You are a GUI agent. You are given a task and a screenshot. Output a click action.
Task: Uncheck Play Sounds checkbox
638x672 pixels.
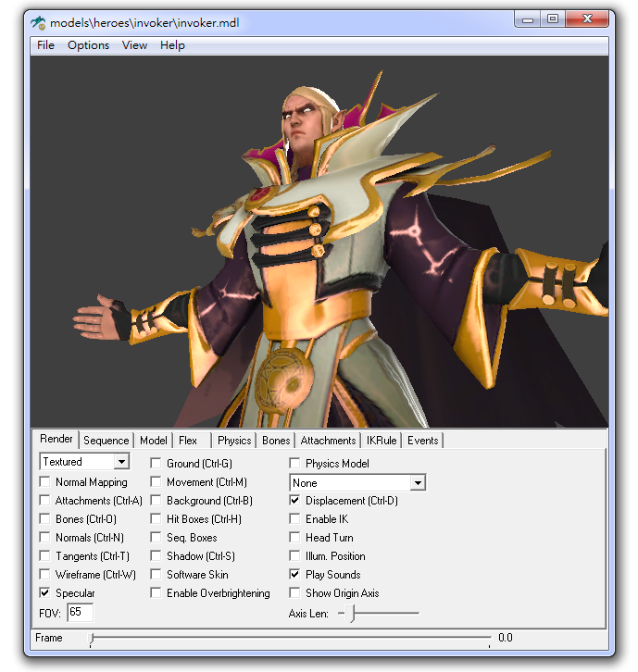294,574
